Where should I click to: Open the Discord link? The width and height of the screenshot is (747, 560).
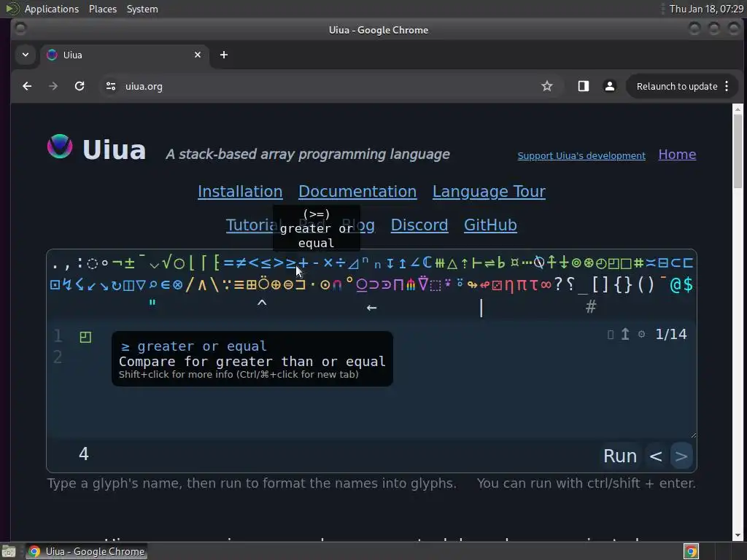tap(419, 225)
